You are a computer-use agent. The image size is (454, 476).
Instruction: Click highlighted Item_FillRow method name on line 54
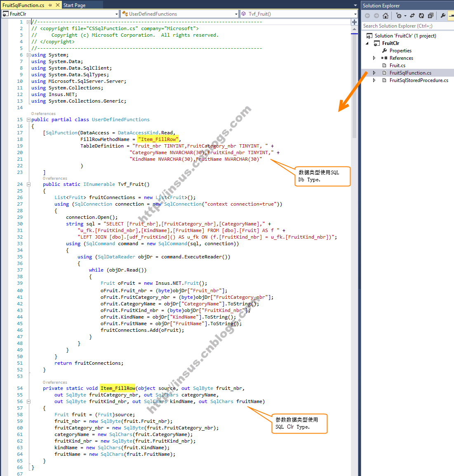(x=118, y=388)
